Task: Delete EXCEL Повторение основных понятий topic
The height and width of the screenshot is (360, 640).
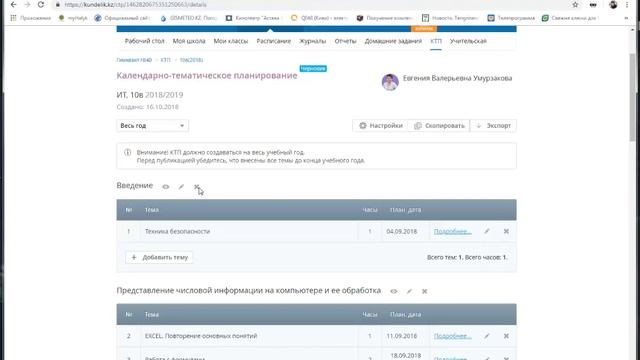Action: click(x=506, y=336)
